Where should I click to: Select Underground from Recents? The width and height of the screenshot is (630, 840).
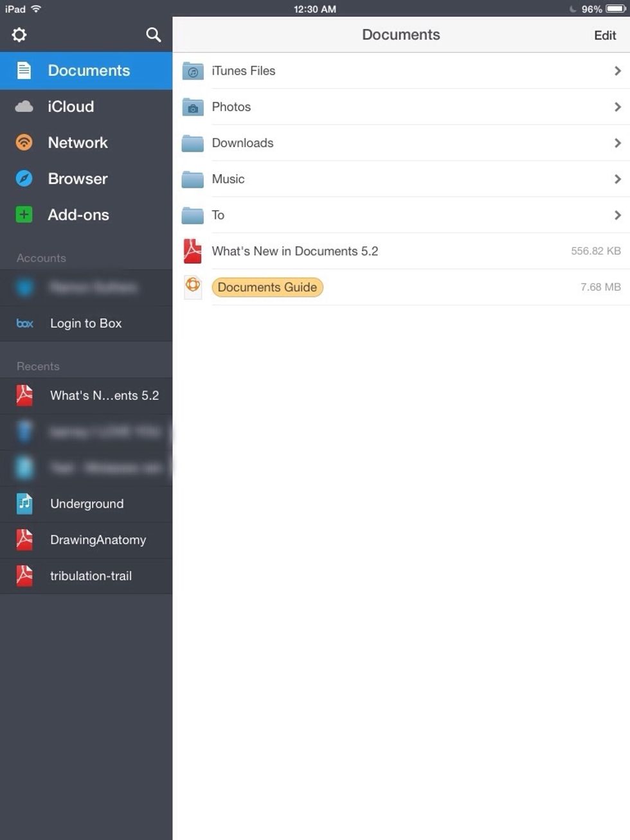click(x=87, y=504)
